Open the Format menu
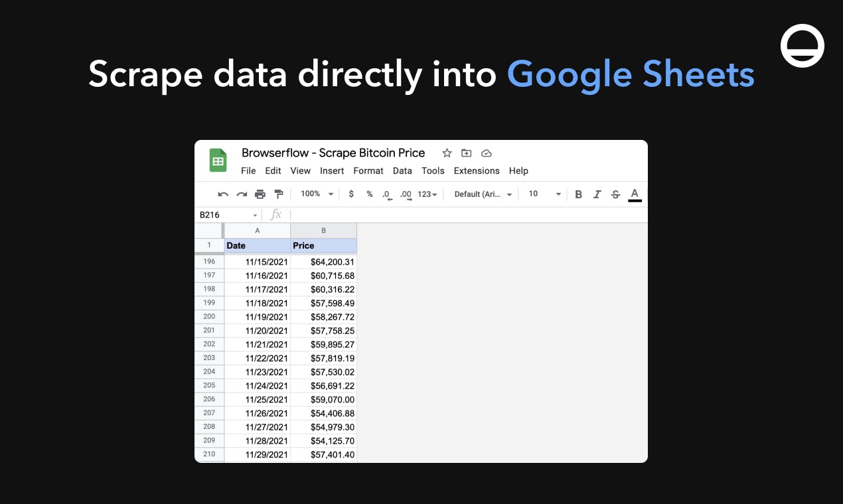The height and width of the screenshot is (504, 843). click(368, 170)
